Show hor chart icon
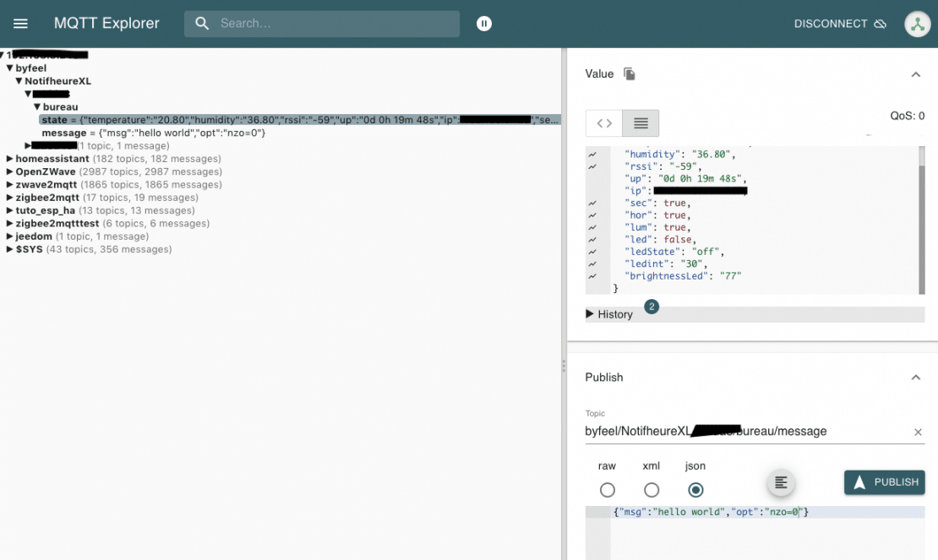Image resolution: width=938 pixels, height=560 pixels. click(x=592, y=215)
